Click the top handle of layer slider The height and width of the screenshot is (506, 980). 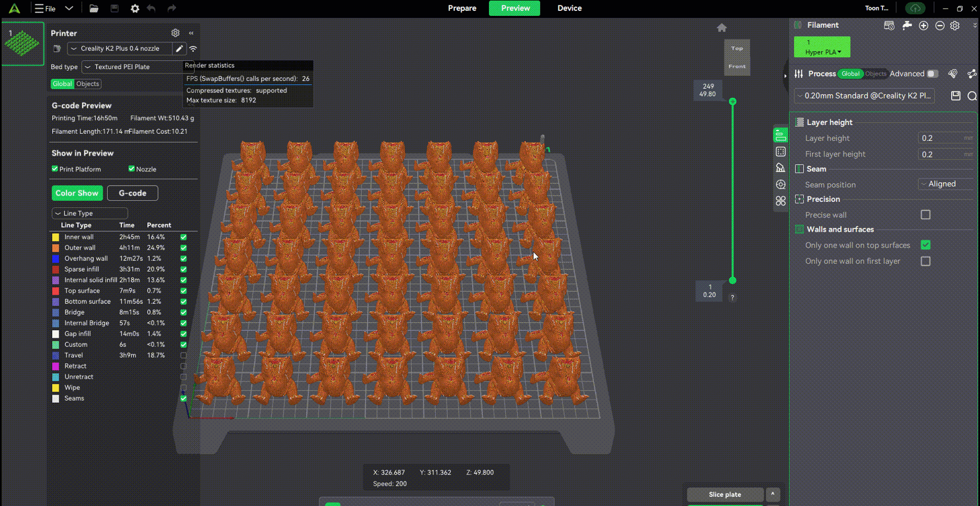(x=733, y=102)
